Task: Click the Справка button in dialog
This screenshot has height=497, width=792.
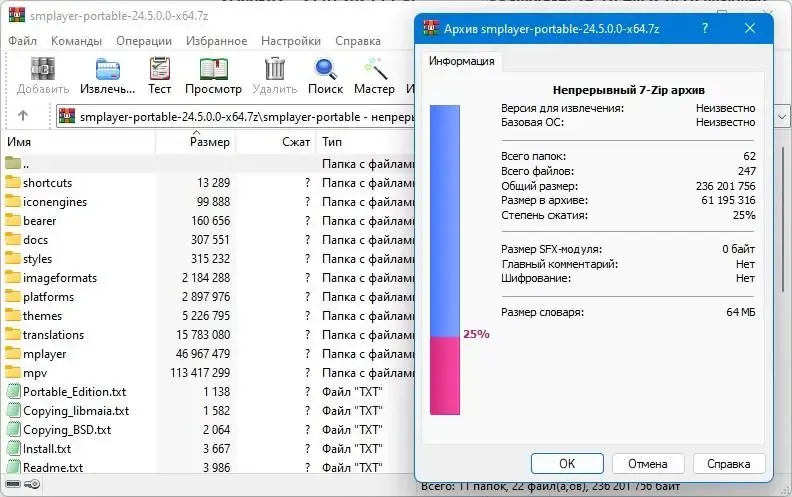Action: 728,464
